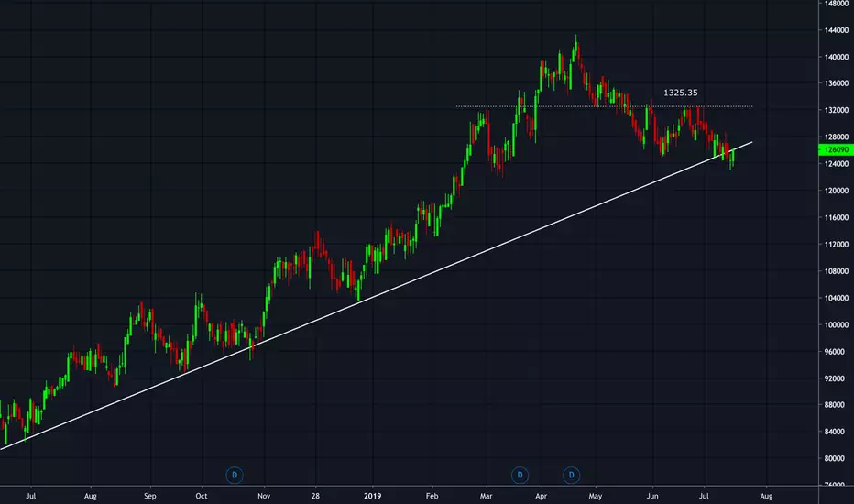Click the 144000 price axis label
The height and width of the screenshot is (504, 854).
[836, 30]
